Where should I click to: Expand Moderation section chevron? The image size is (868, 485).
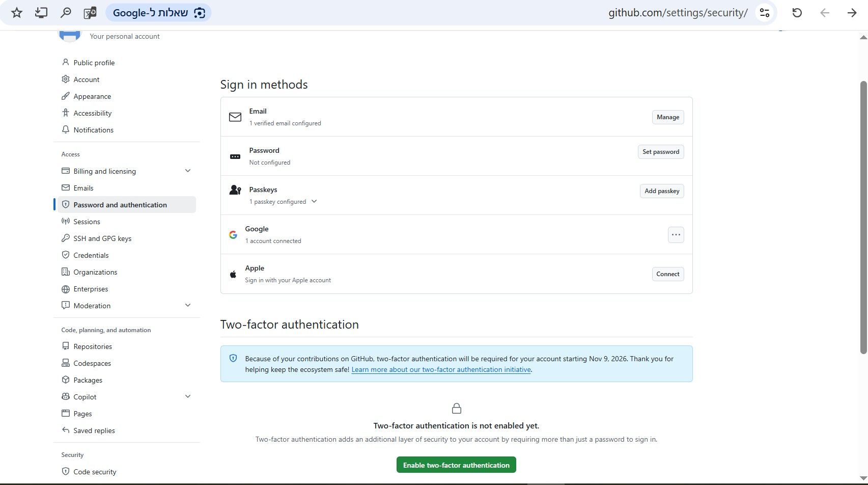[x=188, y=305]
